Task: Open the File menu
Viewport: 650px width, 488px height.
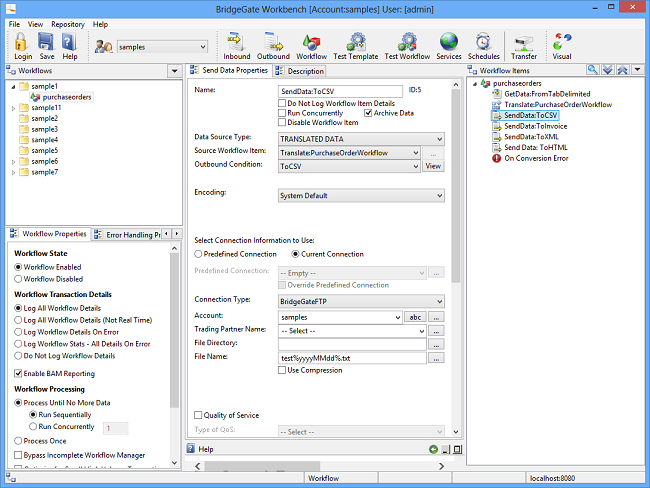Action: [x=14, y=24]
